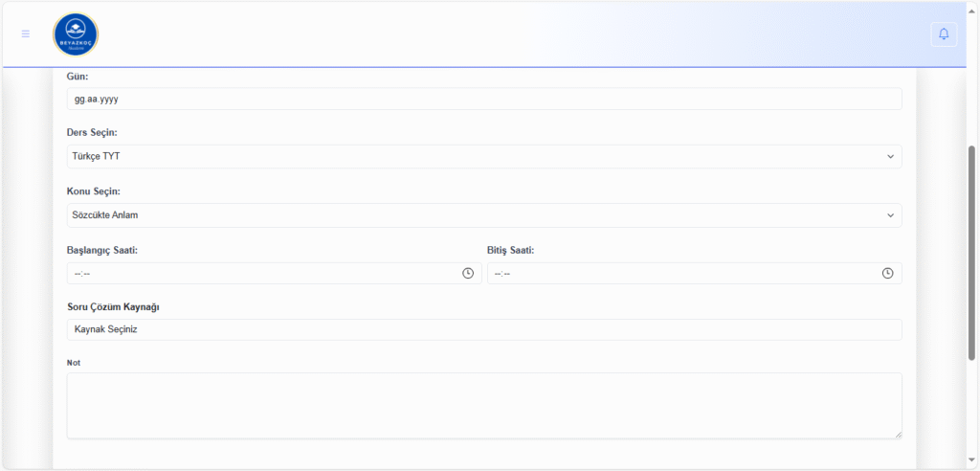
Task: Click the page vertical scrollbar thumb
Action: [971, 254]
